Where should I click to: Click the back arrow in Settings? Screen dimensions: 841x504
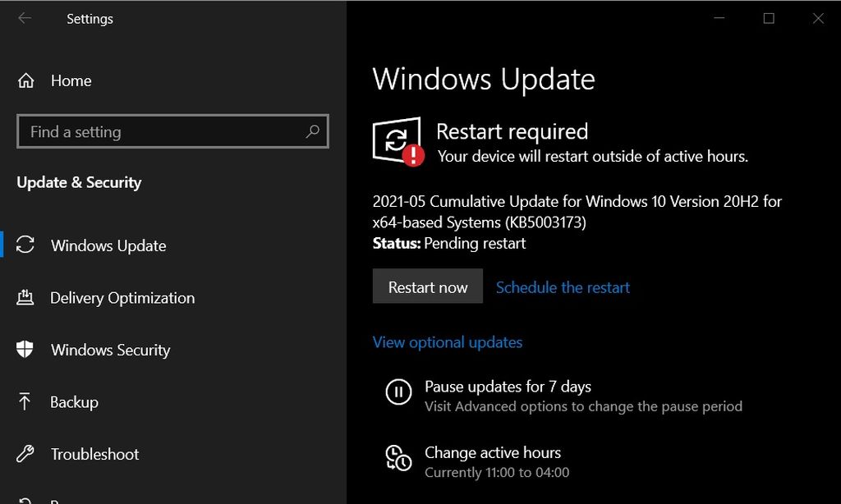(x=25, y=18)
